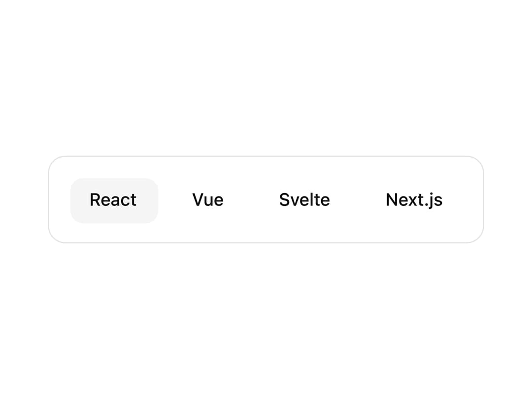The height and width of the screenshot is (399, 532).
Task: Choose the Next.js tab
Action: click(414, 200)
